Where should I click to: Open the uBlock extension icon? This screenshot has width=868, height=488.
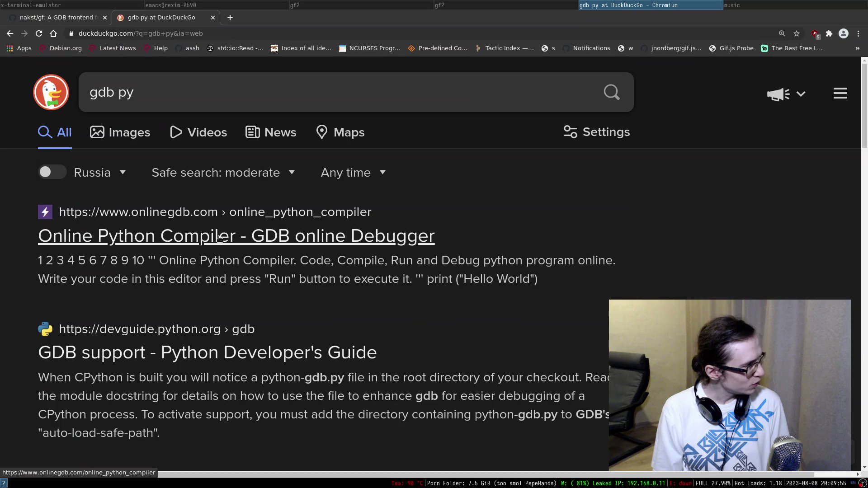[x=815, y=34]
